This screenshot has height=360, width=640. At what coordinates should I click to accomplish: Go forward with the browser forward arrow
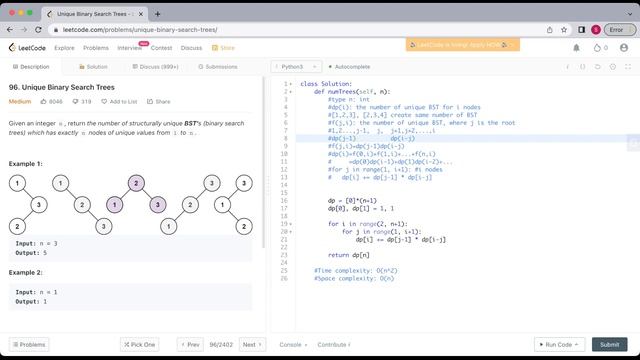24,30
